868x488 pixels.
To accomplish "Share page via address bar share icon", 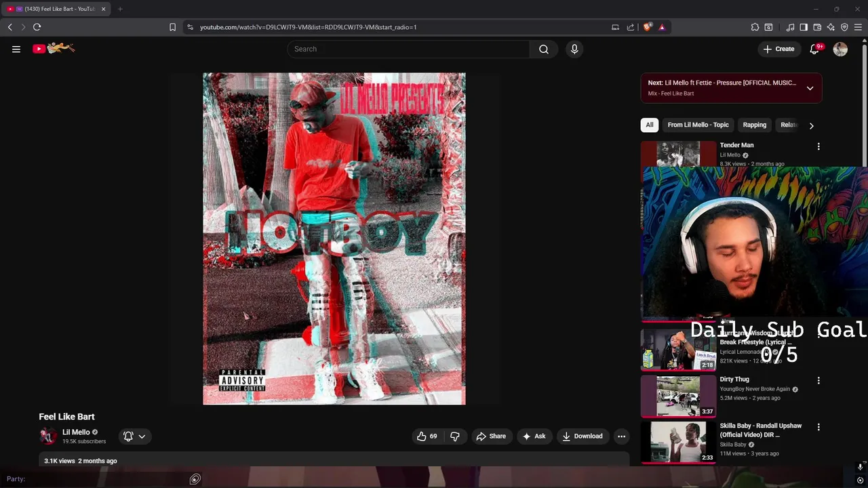I will pos(631,27).
